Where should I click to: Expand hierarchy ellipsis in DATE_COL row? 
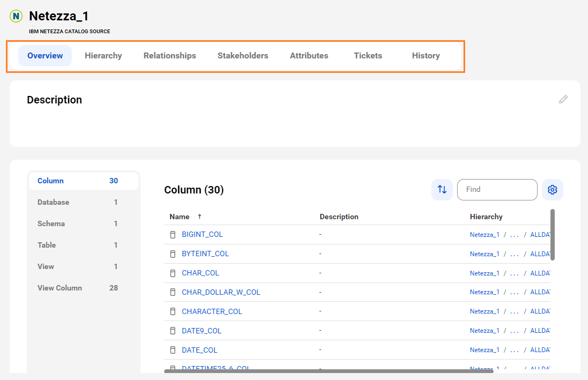pyautogui.click(x=514, y=350)
